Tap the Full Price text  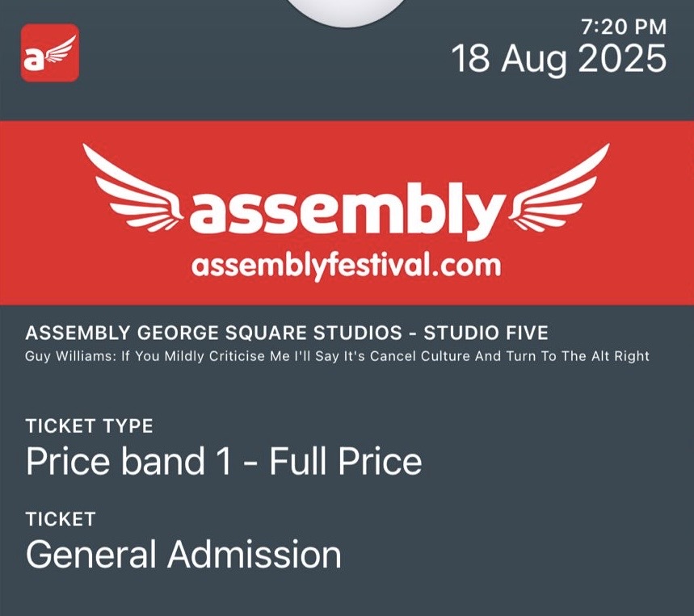pos(345,462)
